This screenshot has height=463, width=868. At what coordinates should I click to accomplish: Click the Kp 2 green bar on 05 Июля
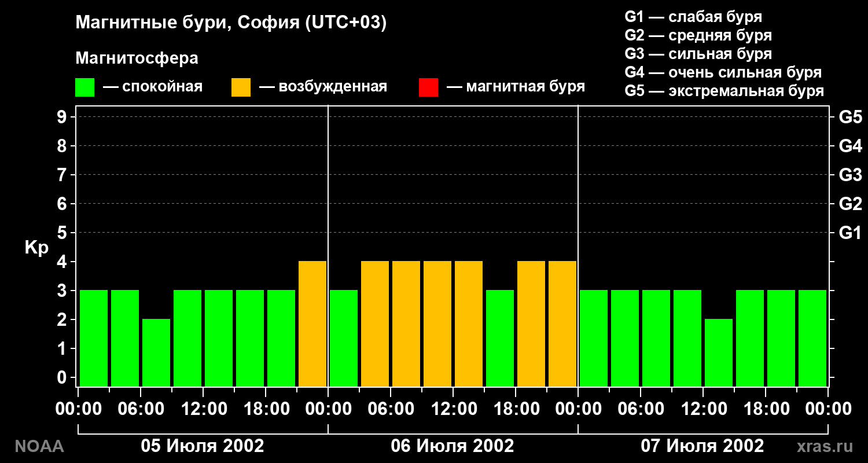[156, 352]
